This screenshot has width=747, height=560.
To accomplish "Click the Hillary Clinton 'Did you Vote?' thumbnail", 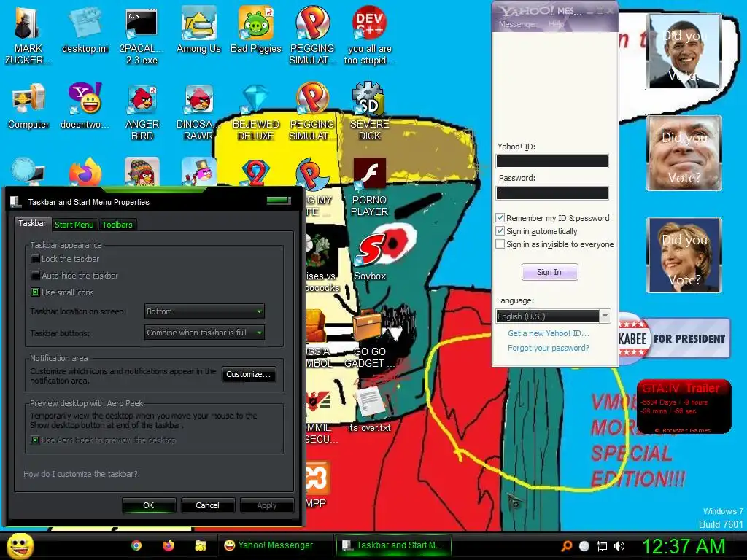I will pyautogui.click(x=684, y=255).
